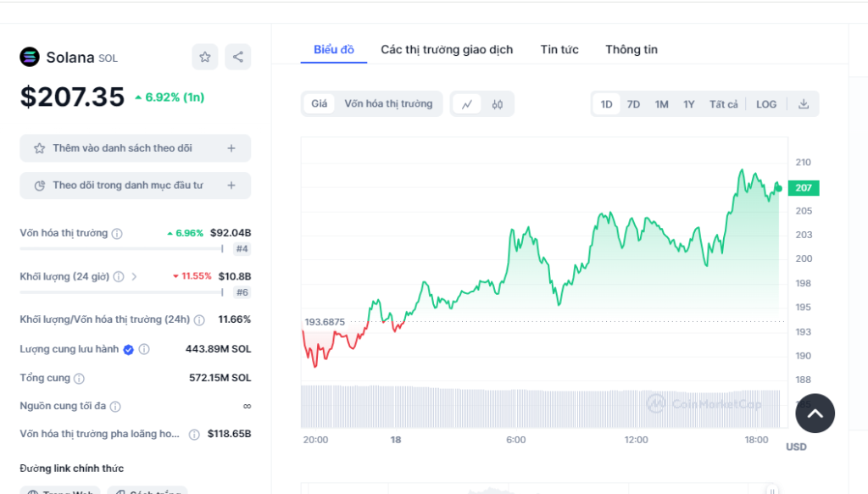The height and width of the screenshot is (494, 868).
Task: Click the Solana logo icon
Action: pyautogui.click(x=30, y=57)
